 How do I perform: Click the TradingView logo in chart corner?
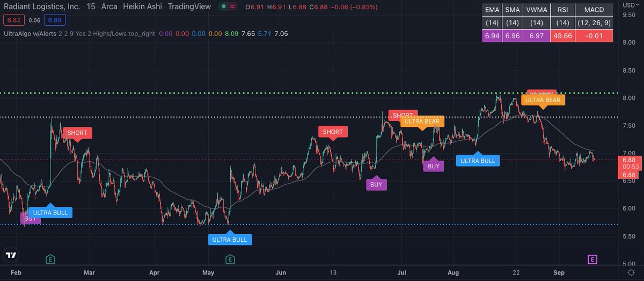pos(12,256)
